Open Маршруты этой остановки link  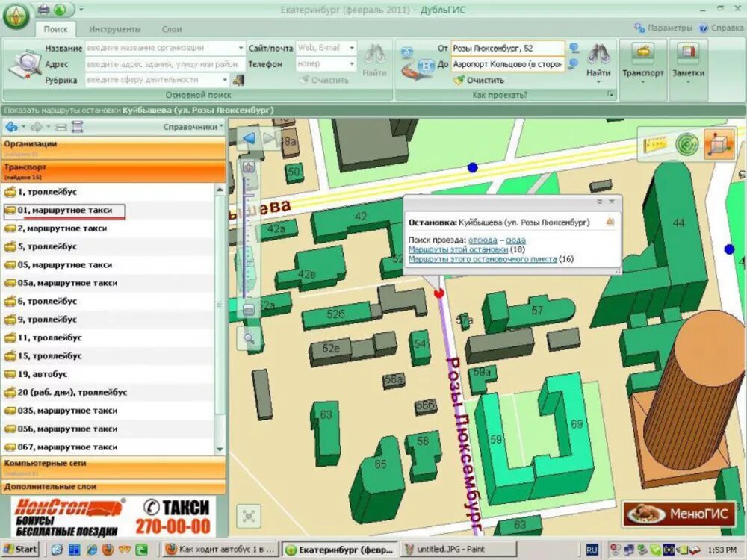click(459, 249)
